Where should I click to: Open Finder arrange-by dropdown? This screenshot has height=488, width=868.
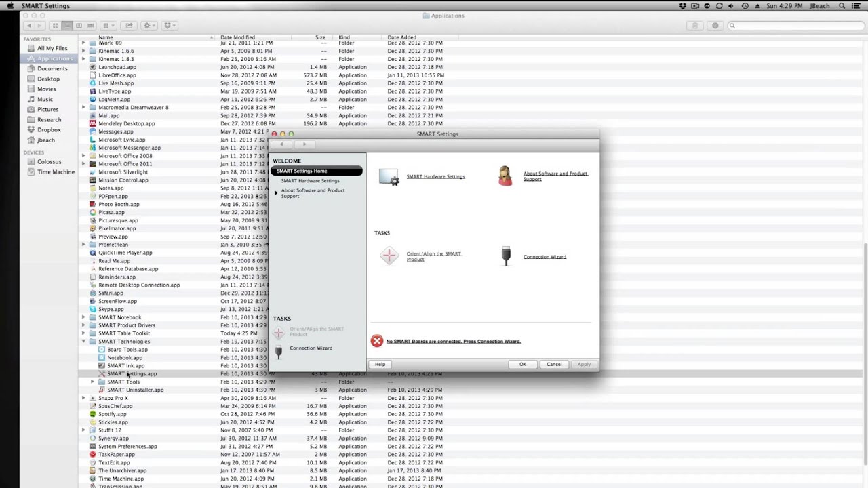click(x=108, y=26)
